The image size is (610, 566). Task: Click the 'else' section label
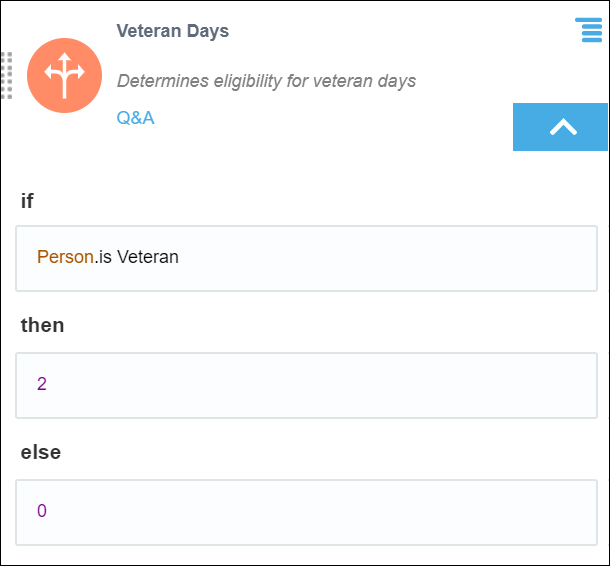41,452
